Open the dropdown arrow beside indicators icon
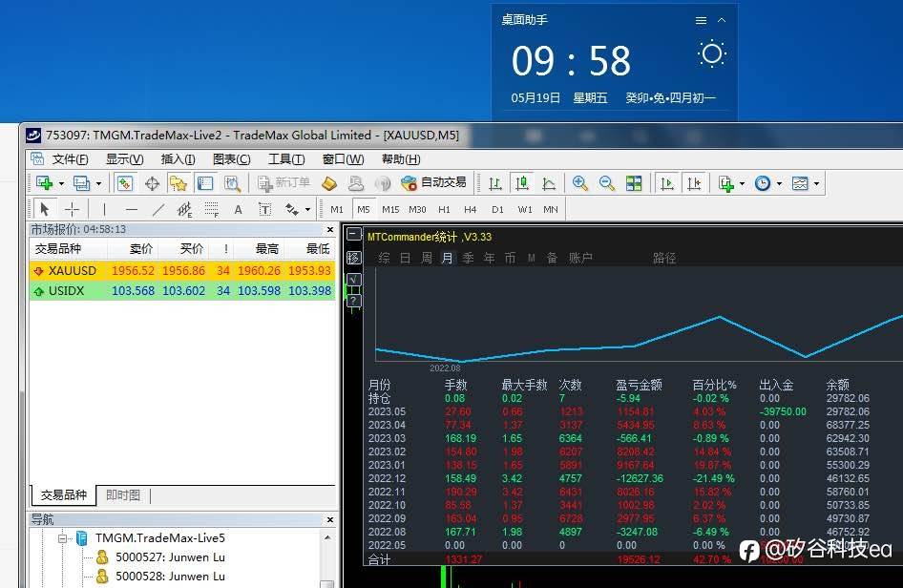Viewport: 903px width, 588px height. click(x=742, y=183)
